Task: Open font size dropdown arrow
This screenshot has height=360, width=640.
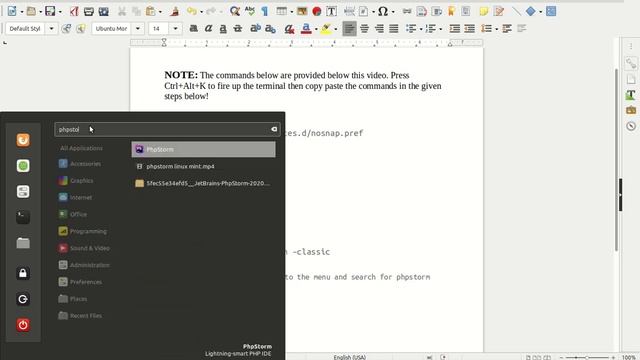Action: (176, 29)
